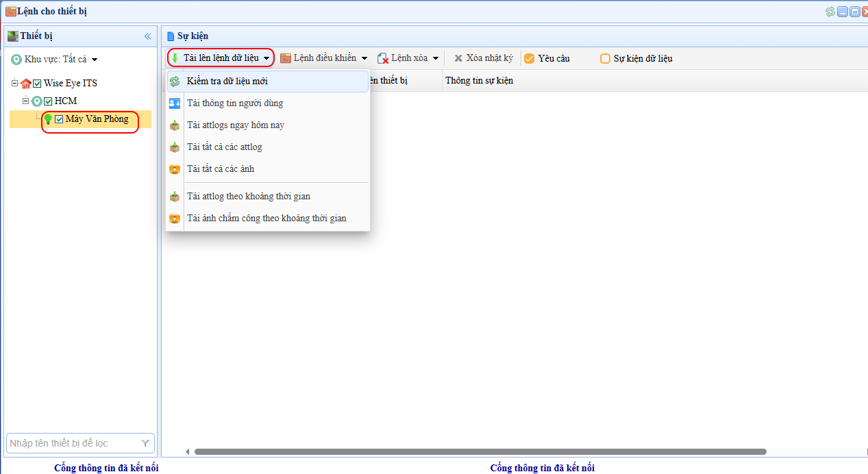Click the refresh icon in the title bar
The width and height of the screenshot is (868, 474).
pyautogui.click(x=830, y=12)
